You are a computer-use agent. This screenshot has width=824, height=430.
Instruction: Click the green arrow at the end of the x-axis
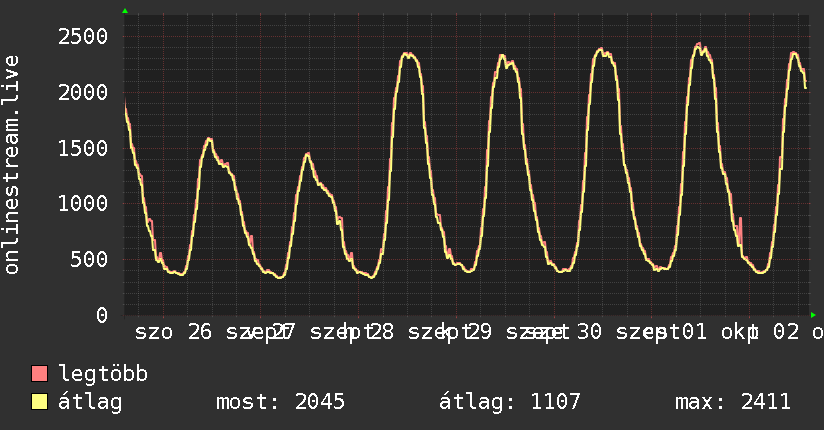pyautogui.click(x=813, y=315)
